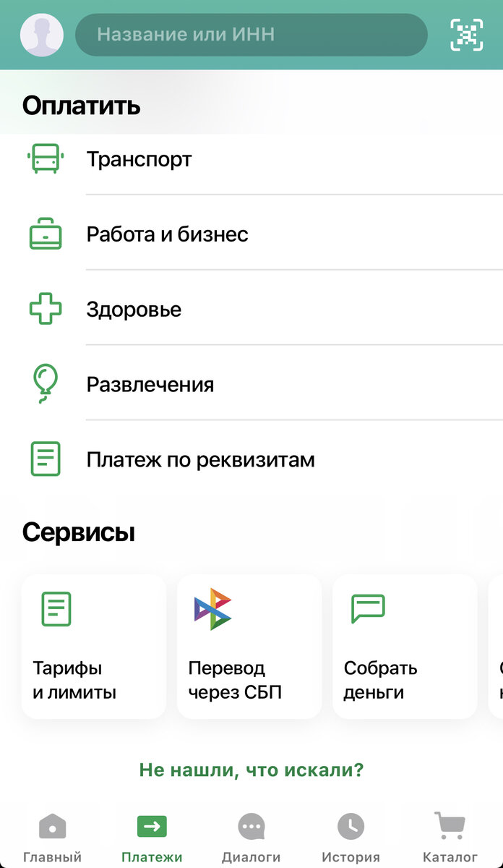
Task: Open the user profile avatar
Action: point(42,35)
